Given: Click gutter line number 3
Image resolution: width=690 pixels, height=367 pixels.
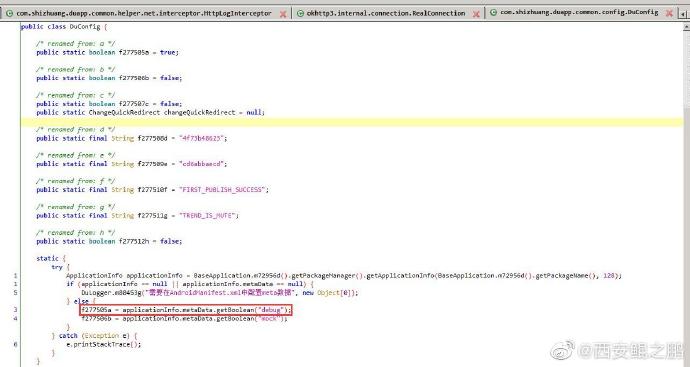Looking at the screenshot, I should [x=15, y=310].
